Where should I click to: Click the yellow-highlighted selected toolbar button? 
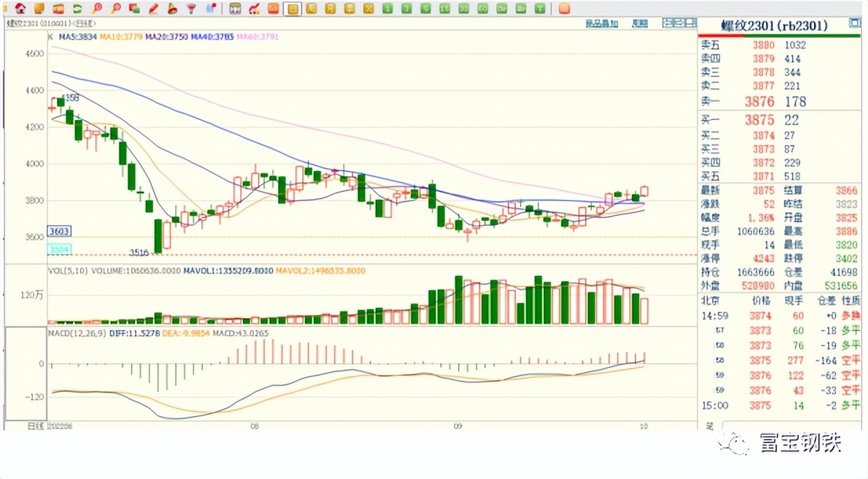(x=293, y=9)
